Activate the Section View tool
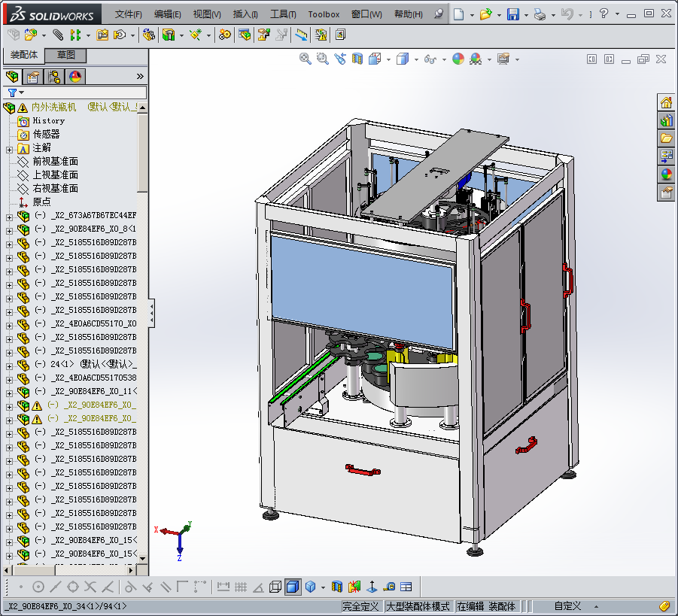 358,59
